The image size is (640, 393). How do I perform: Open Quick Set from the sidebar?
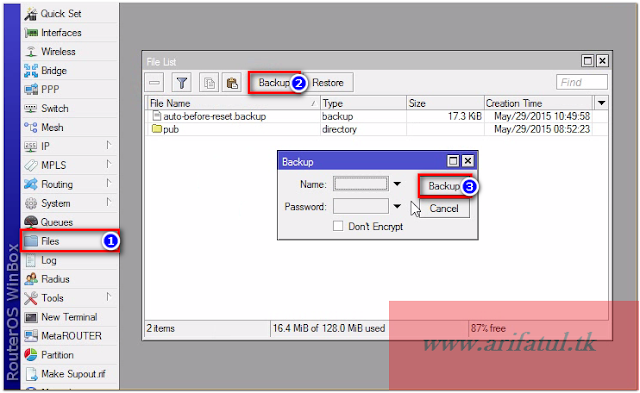(69, 14)
